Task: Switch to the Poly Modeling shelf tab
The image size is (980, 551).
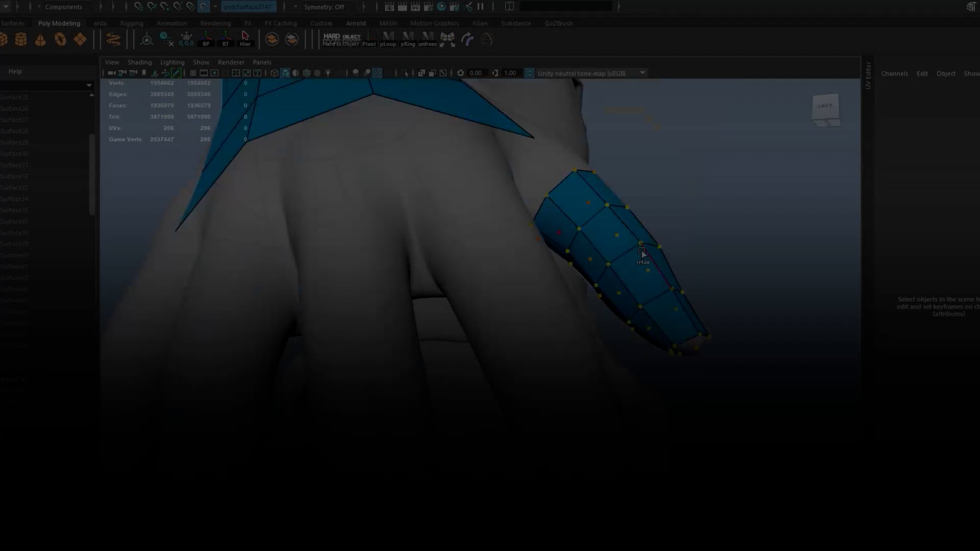Action: 59,23
